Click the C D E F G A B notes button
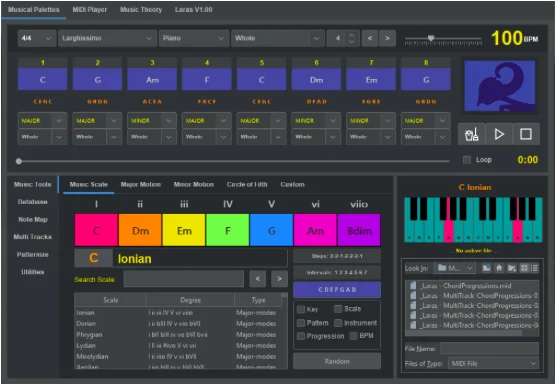Image resolution: width=557 pixels, height=384 pixels. (x=337, y=290)
